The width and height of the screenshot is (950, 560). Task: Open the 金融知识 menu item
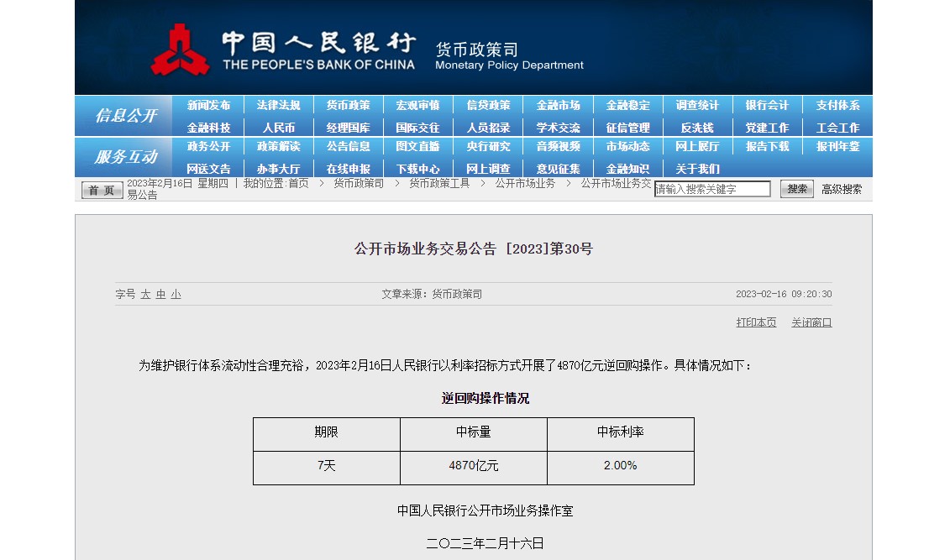coord(628,169)
